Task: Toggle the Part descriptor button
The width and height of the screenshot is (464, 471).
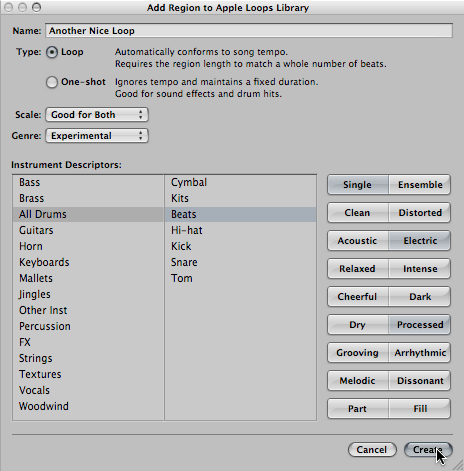Action: coord(358,409)
